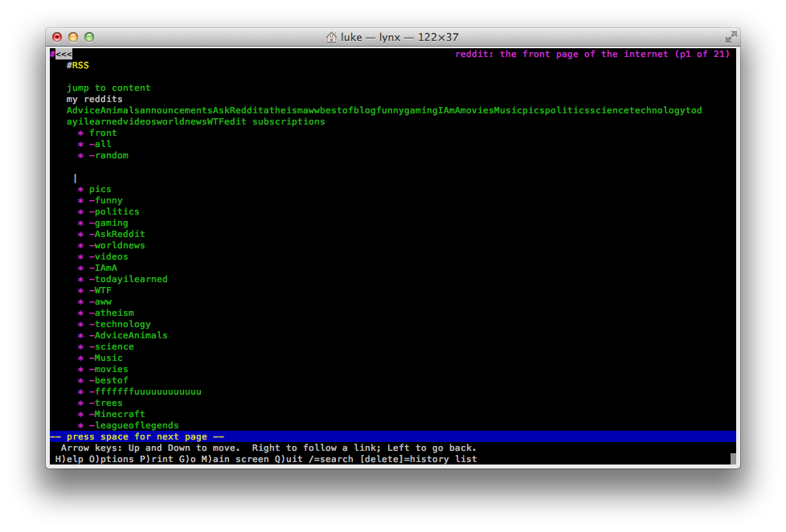Open the '-leagueoflegends' link
This screenshot has height=532, width=786.
(x=133, y=426)
